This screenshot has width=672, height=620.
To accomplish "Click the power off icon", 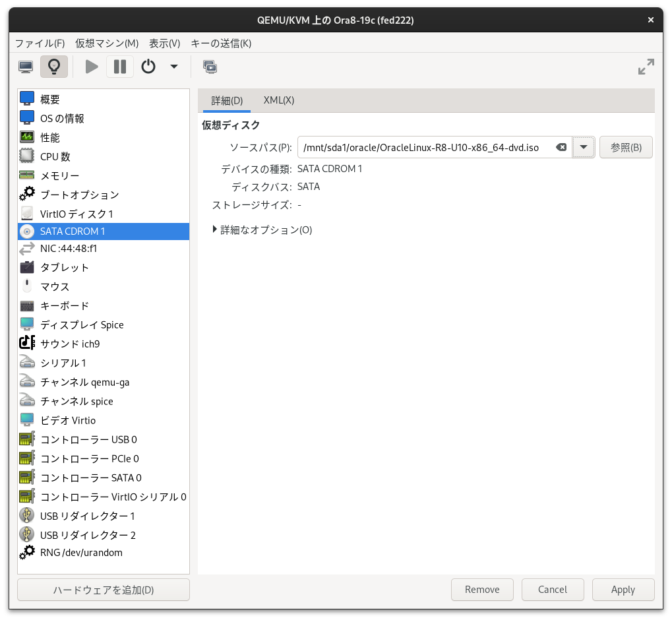I will [148, 66].
